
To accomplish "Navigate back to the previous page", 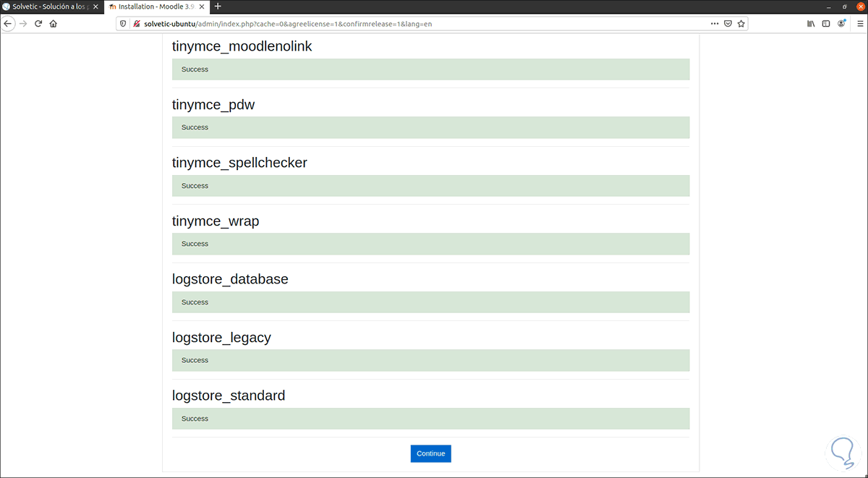I will (8, 23).
